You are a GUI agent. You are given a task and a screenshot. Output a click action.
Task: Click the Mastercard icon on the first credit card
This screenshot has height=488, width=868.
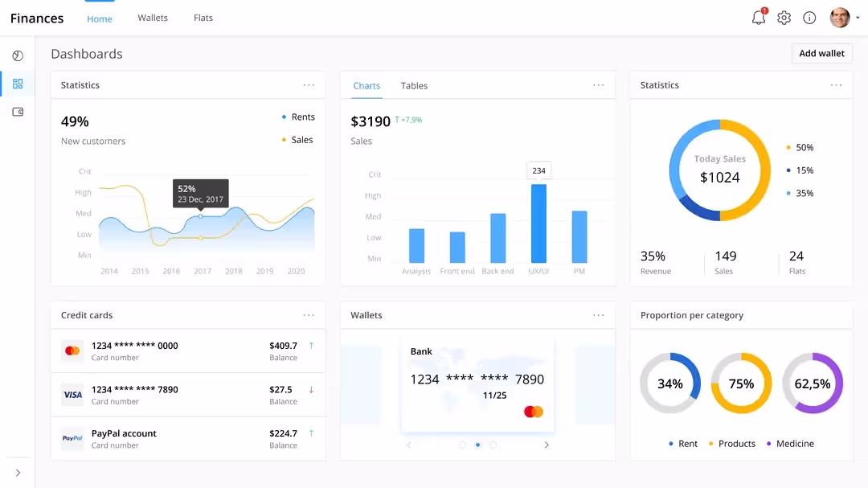coord(72,351)
